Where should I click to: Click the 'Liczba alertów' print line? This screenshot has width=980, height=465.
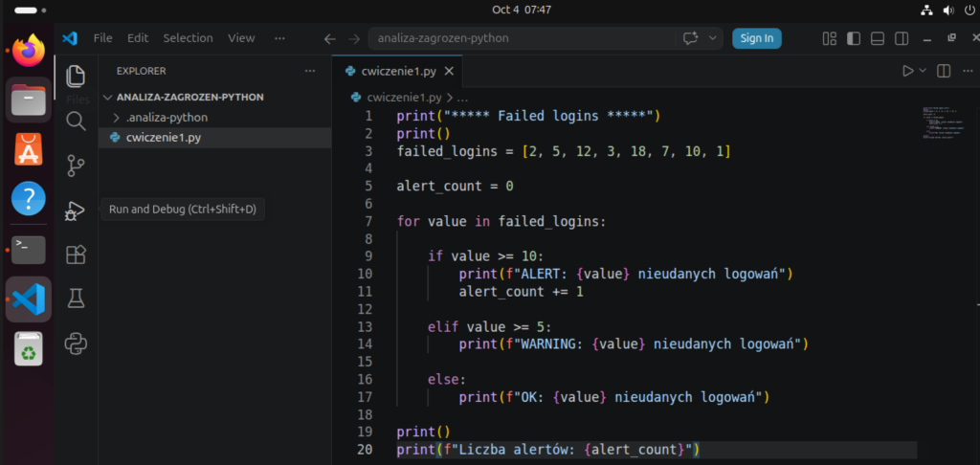click(548, 450)
